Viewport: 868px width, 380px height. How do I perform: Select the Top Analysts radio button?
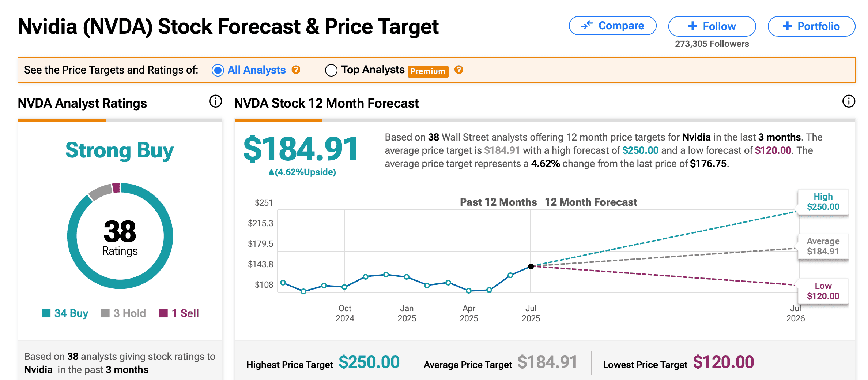coord(331,70)
